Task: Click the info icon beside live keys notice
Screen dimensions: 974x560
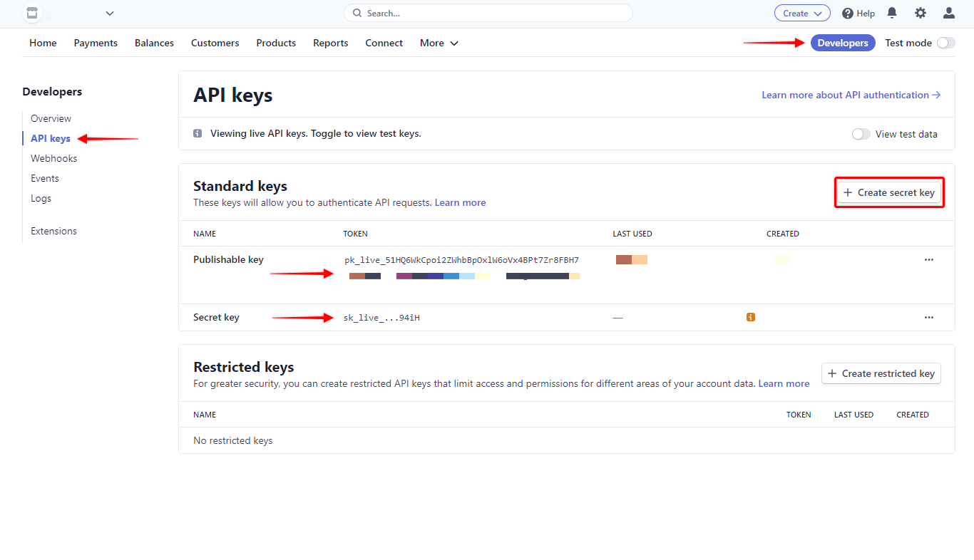Action: click(x=198, y=133)
